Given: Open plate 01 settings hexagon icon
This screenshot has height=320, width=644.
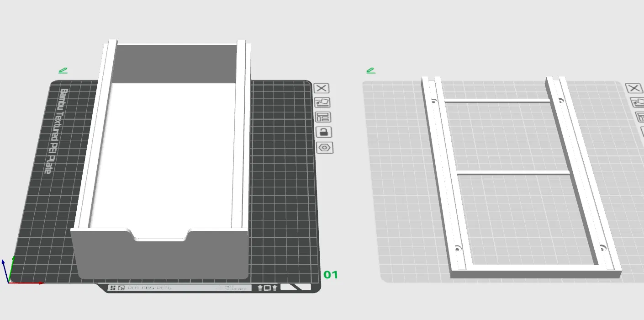Looking at the screenshot, I should 325,148.
